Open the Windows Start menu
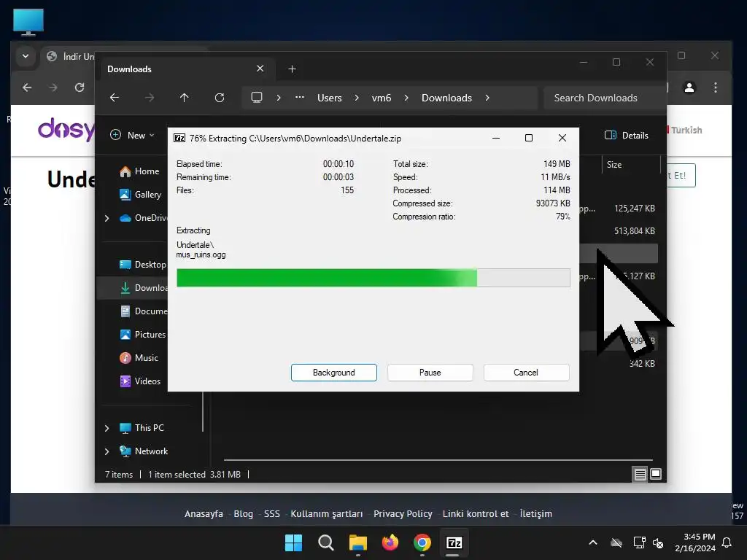747x560 pixels. (293, 542)
